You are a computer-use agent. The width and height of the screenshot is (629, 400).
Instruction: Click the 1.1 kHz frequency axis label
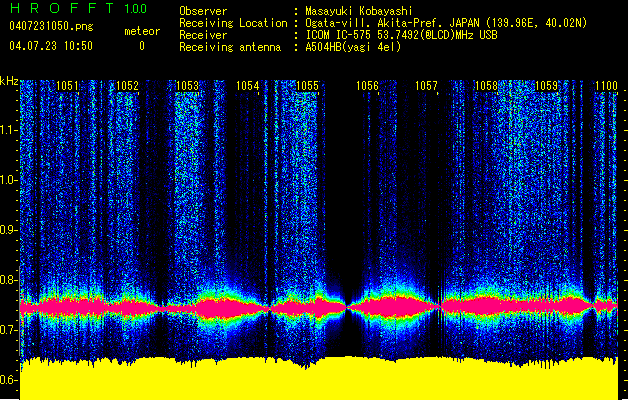click(8, 130)
